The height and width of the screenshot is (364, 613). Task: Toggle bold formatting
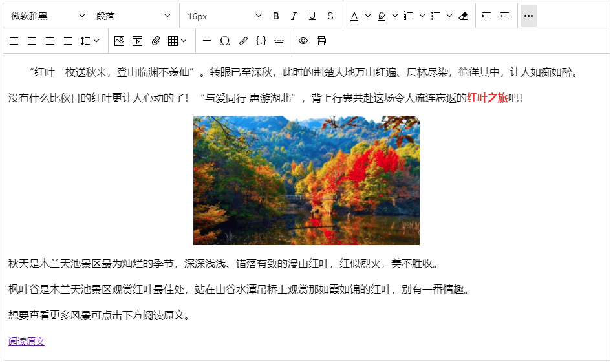[x=276, y=16]
